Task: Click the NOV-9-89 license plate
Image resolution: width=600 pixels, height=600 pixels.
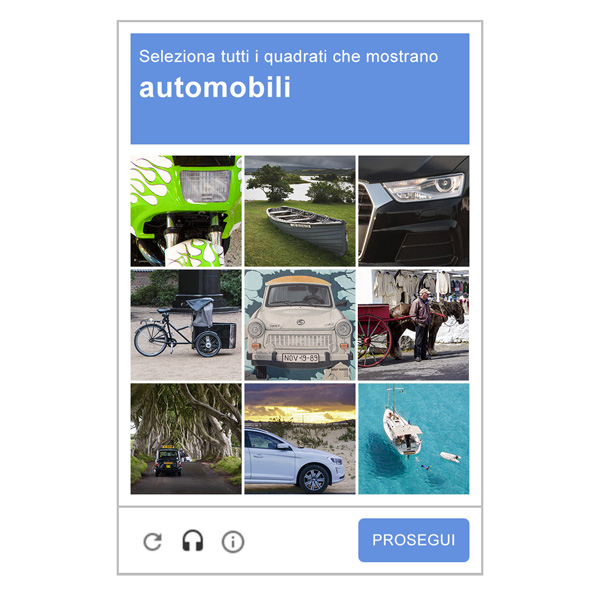Action: pos(300,358)
